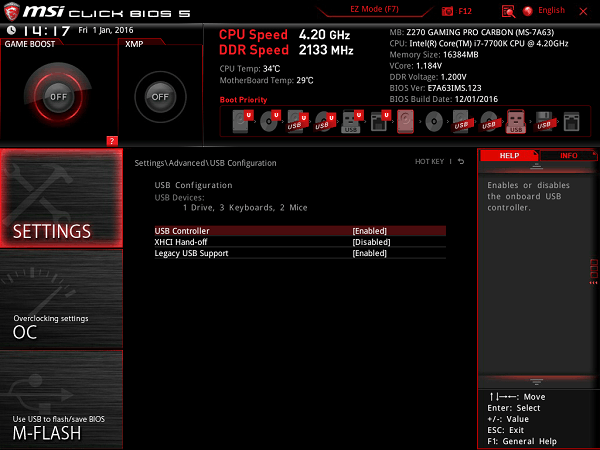The width and height of the screenshot is (600, 450).
Task: Change the USB Controller [Enabled] value
Action: [x=370, y=231]
